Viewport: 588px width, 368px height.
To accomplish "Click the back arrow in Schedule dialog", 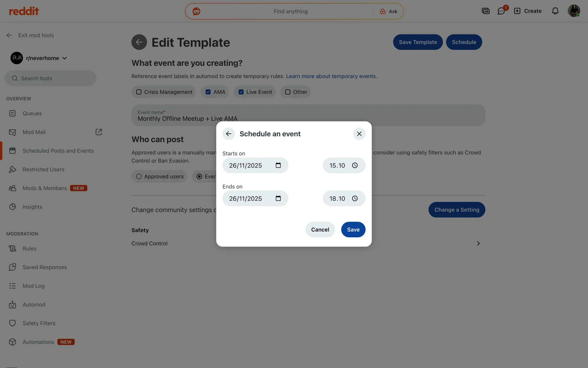I will pyautogui.click(x=228, y=134).
